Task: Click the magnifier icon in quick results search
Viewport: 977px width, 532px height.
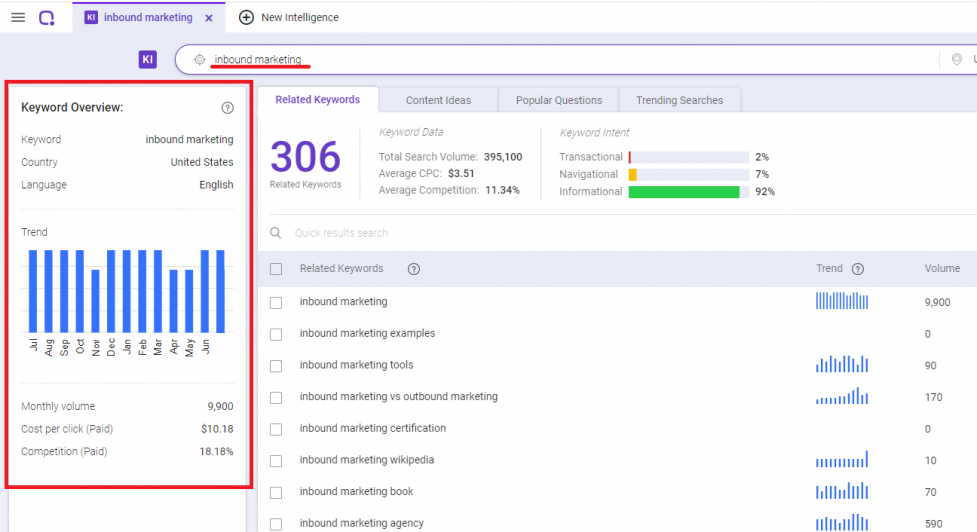Action: pyautogui.click(x=275, y=232)
